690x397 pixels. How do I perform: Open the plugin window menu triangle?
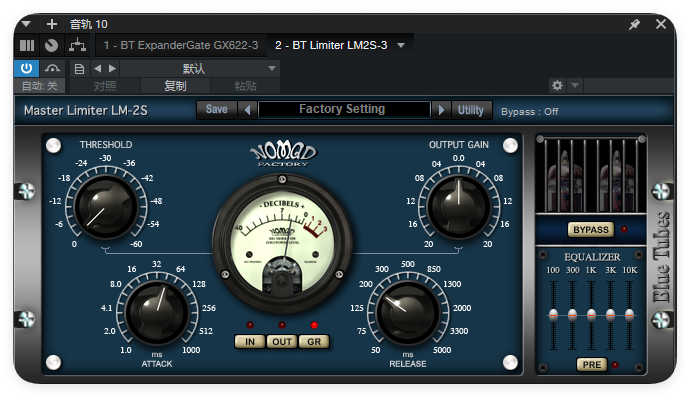26,24
